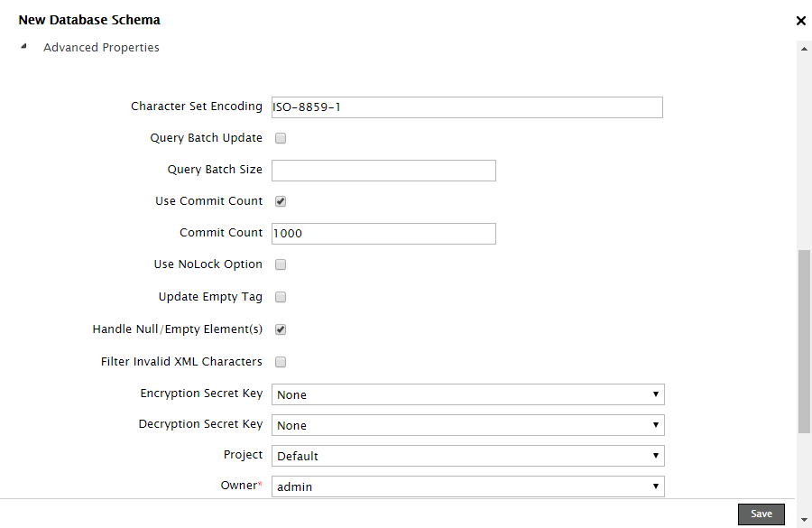Click the Advanced Properties heading text
Image resolution: width=812 pixels, height=528 pixels.
point(101,48)
